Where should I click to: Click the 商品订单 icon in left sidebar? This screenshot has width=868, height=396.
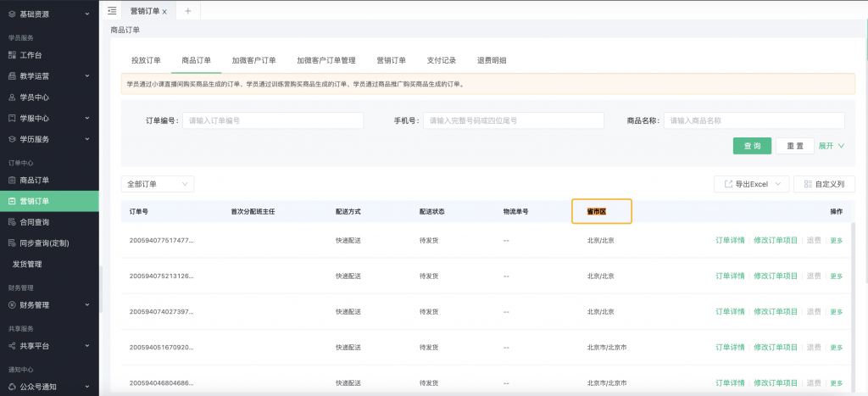[x=12, y=180]
